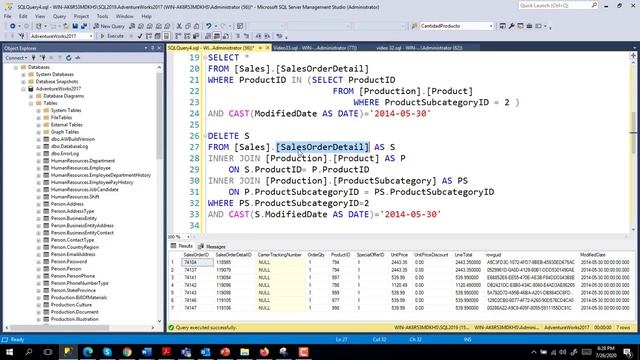Click the Results to Grid icon
Viewport: 640px width, 360px height.
[217, 36]
